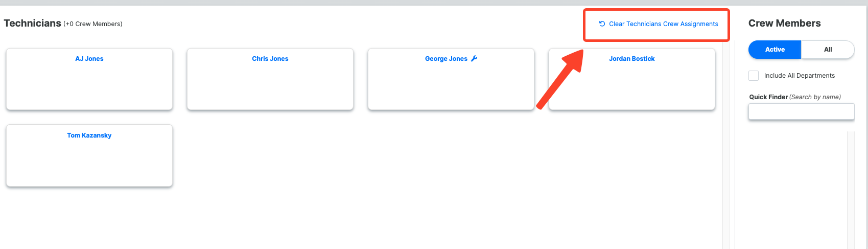868x249 pixels.
Task: Tick the Include All Departments checkbox
Action: point(754,76)
